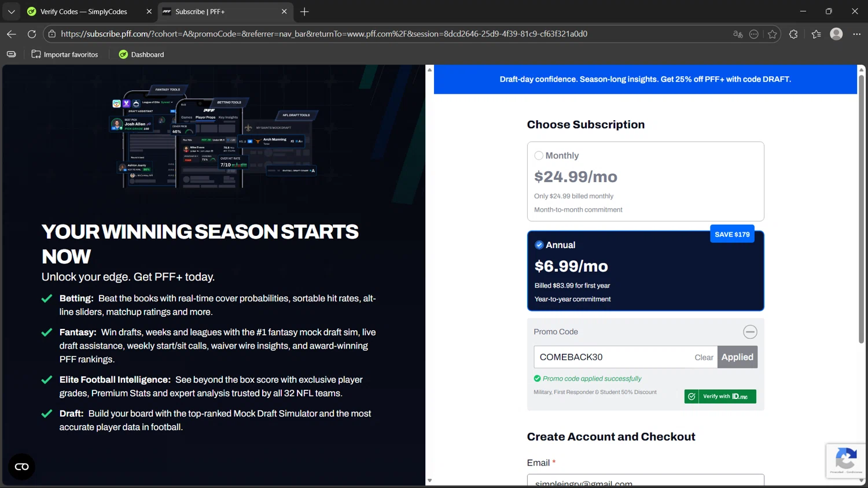The image size is (868, 488).
Task: Select the Annual subscription radio
Action: coord(539,245)
